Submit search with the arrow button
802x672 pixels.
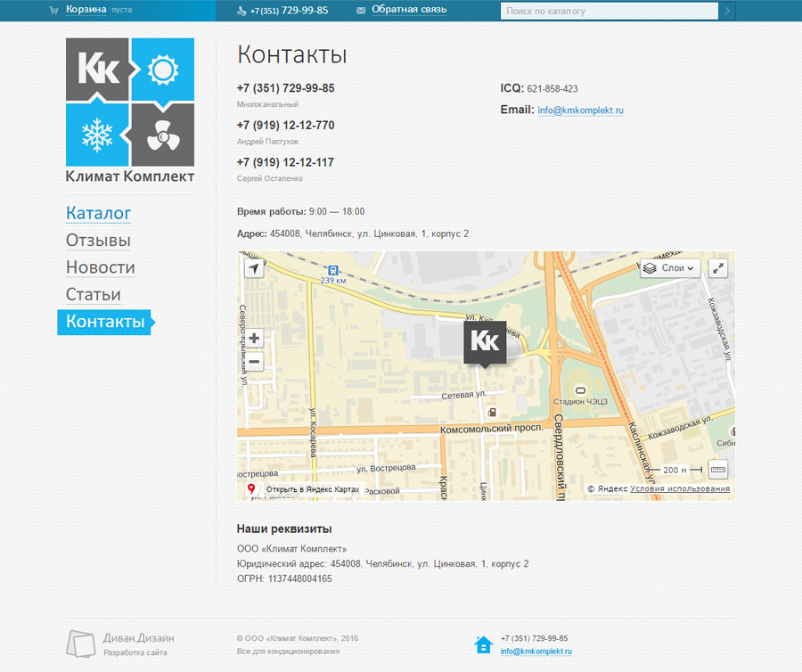click(727, 11)
